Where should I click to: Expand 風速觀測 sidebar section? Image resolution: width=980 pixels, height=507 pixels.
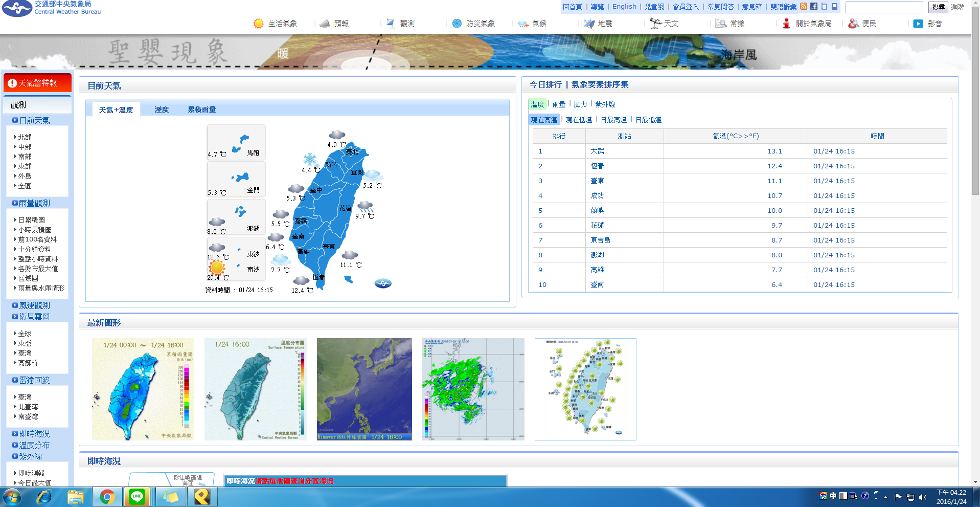tap(31, 305)
